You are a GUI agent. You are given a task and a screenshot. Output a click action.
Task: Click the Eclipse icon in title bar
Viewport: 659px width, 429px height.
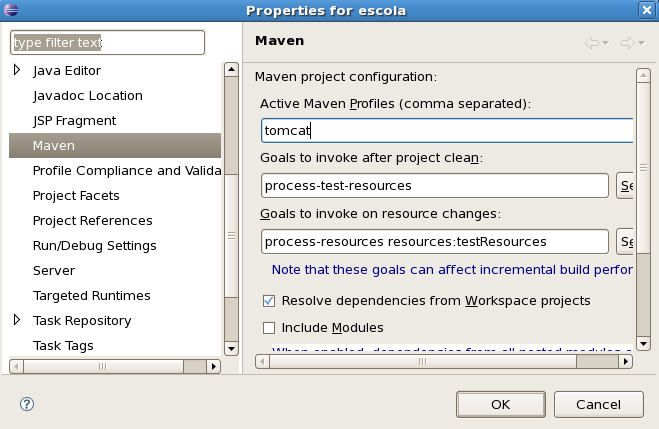tap(12, 10)
